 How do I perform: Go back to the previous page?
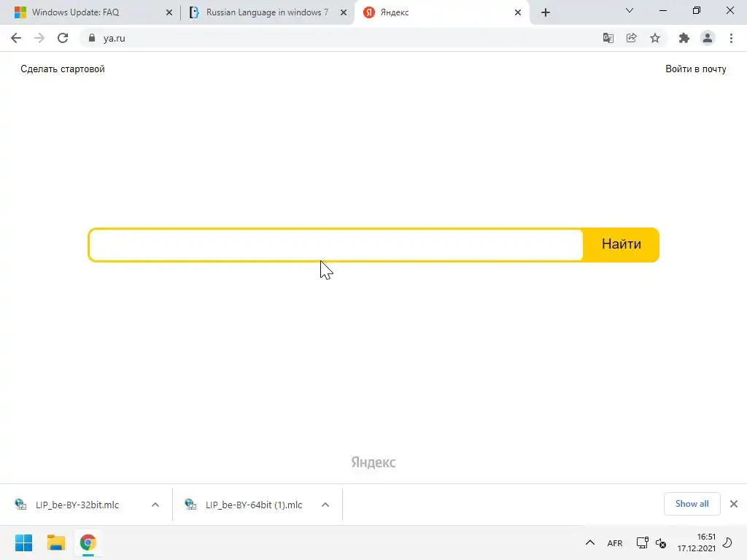(16, 38)
